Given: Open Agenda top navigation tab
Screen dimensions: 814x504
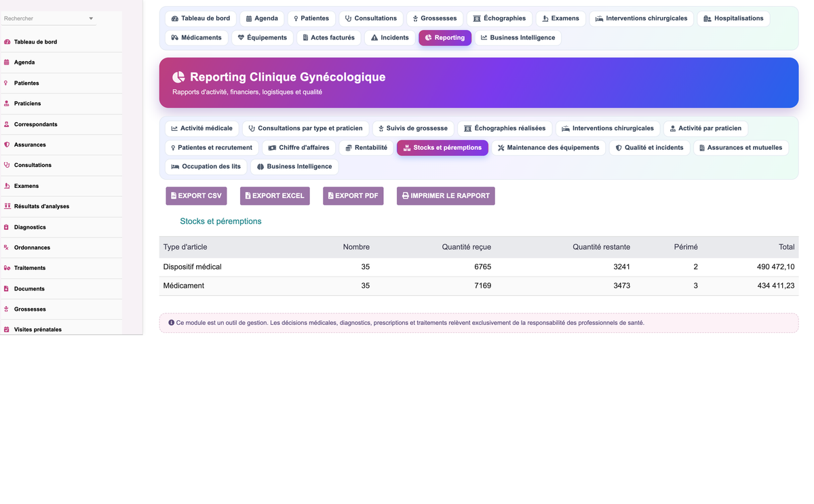Looking at the screenshot, I should click(262, 19).
